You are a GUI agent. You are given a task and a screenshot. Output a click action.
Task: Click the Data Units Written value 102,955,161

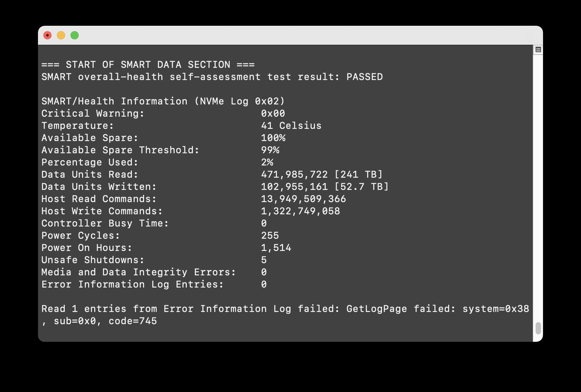[x=294, y=187]
